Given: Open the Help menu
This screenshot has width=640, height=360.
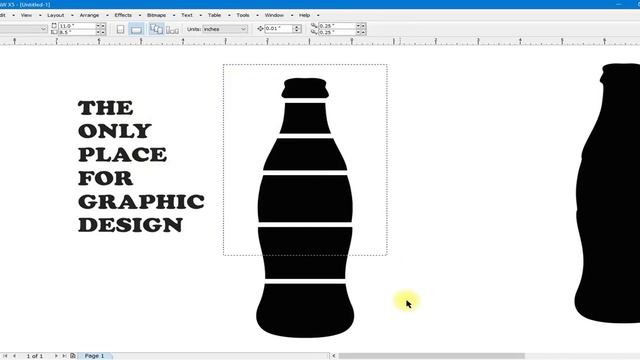Looking at the screenshot, I should [304, 15].
